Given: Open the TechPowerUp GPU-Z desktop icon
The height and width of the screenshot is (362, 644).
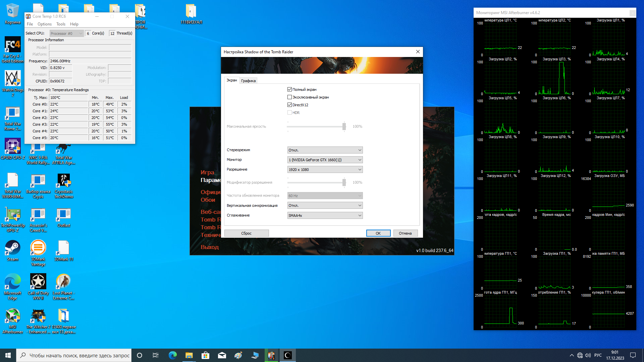Looking at the screenshot, I should (12, 215).
